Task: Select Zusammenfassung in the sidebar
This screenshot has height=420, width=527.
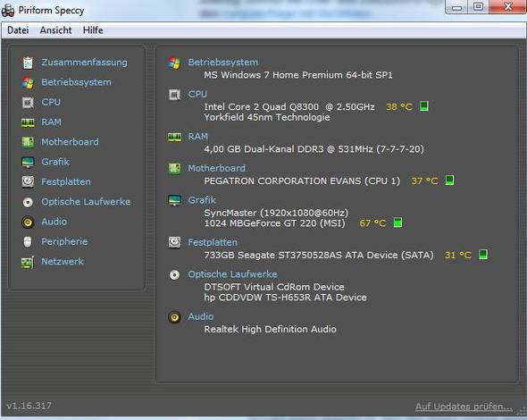Action: pos(84,63)
